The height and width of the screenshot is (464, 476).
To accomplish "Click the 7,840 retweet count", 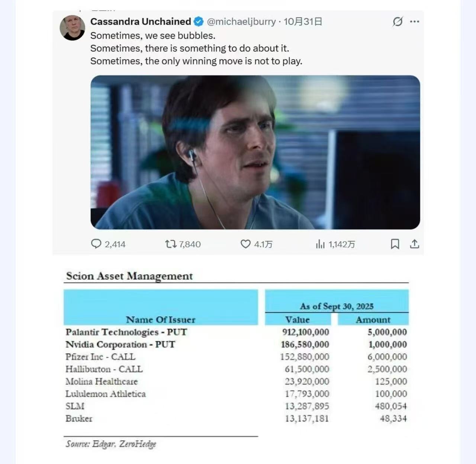I will 190,244.
